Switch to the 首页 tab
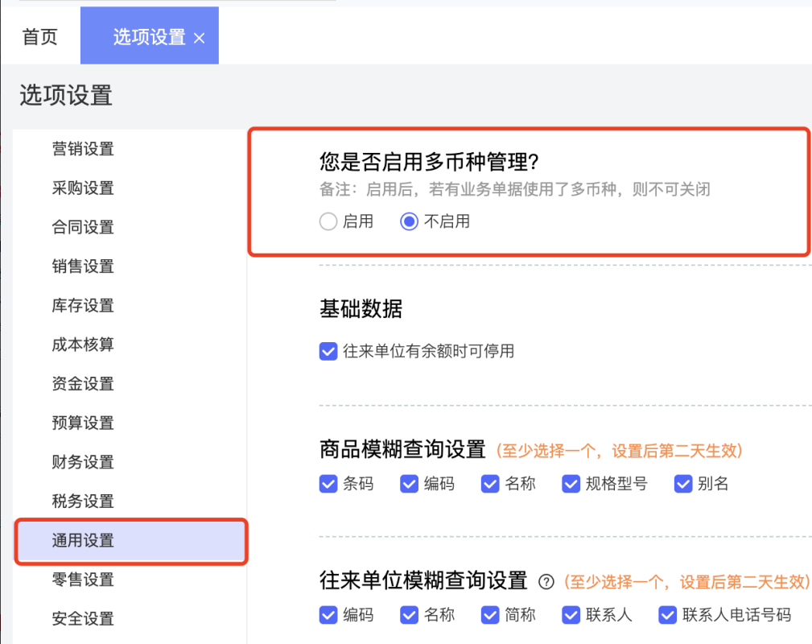The image size is (812, 644). [x=39, y=37]
